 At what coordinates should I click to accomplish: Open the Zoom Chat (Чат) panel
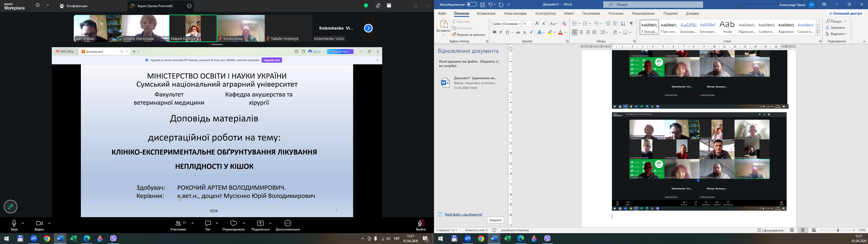click(208, 224)
